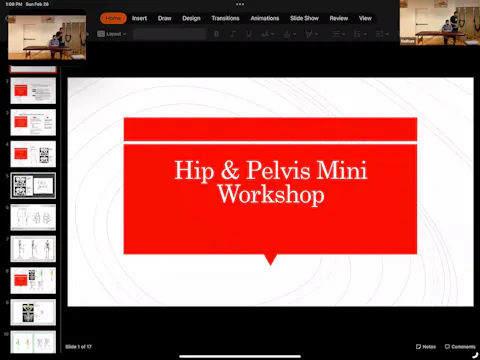This screenshot has height=360, width=480.
Task: Click the window resize handle in the corner
Action: tap(475, 355)
